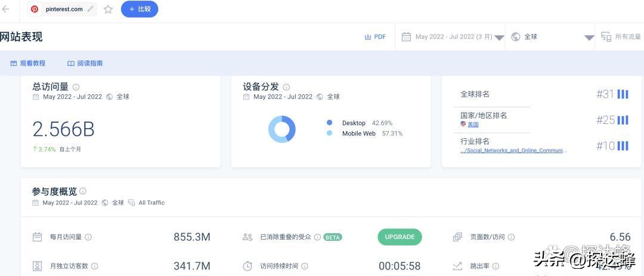This screenshot has height=276, width=644.
Task: Open the 观看教程 tutorial link
Action: point(28,63)
